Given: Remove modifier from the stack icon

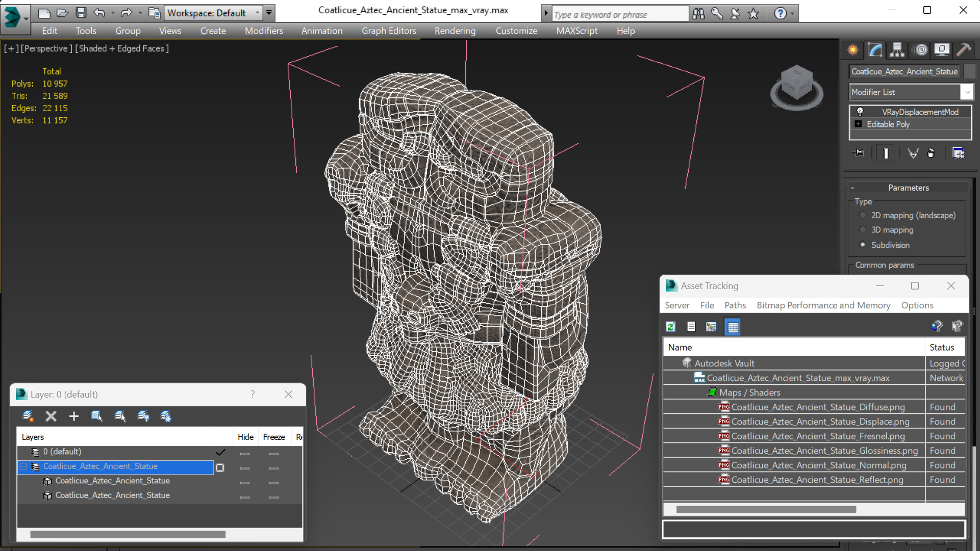Looking at the screenshot, I should [x=931, y=153].
